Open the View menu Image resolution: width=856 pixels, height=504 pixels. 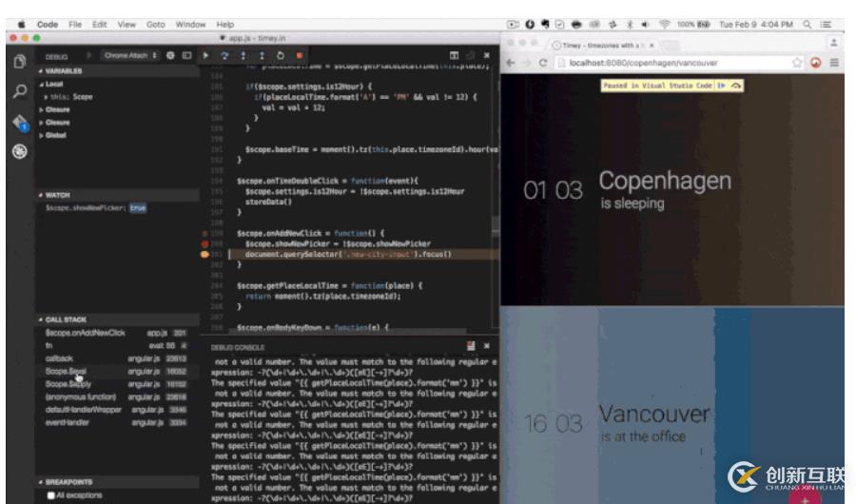point(126,25)
